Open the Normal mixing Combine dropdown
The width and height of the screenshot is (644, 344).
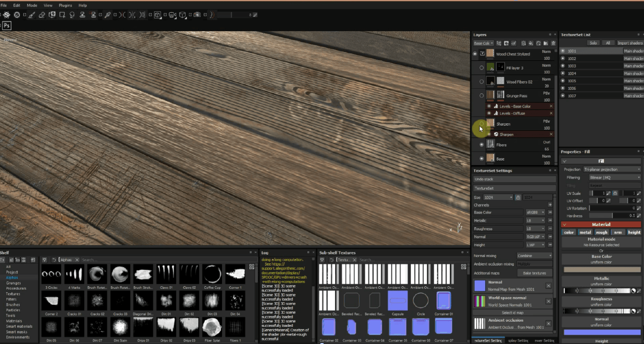pos(534,256)
